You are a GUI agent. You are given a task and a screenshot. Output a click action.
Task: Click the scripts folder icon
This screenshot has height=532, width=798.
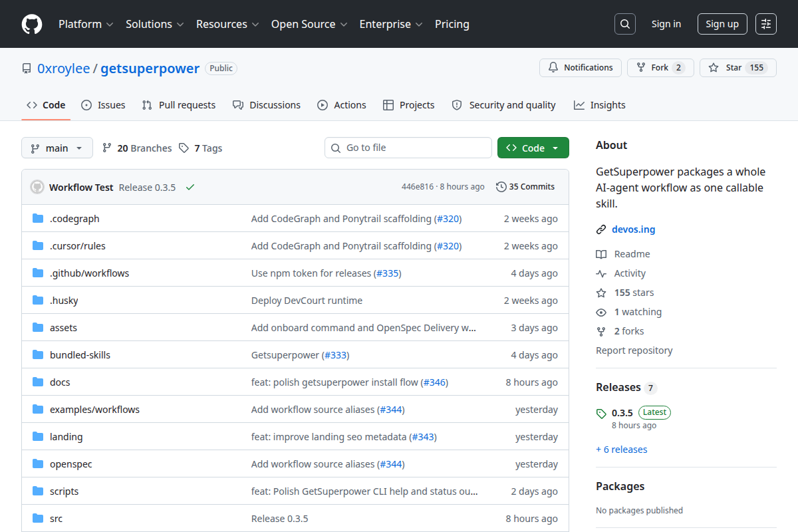click(38, 491)
